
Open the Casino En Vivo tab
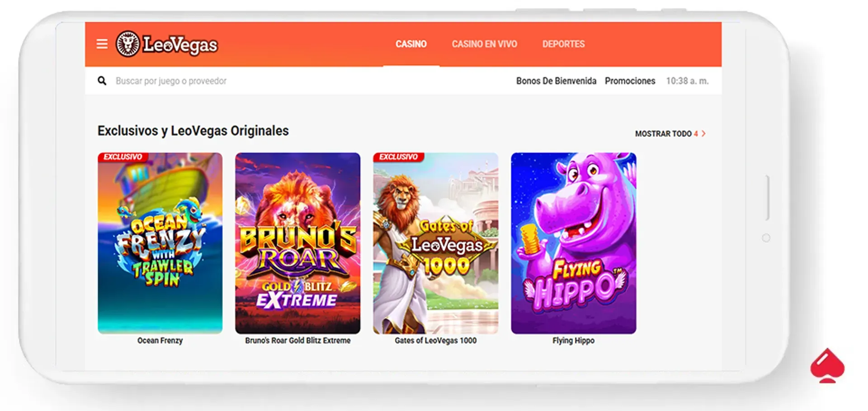tap(484, 44)
